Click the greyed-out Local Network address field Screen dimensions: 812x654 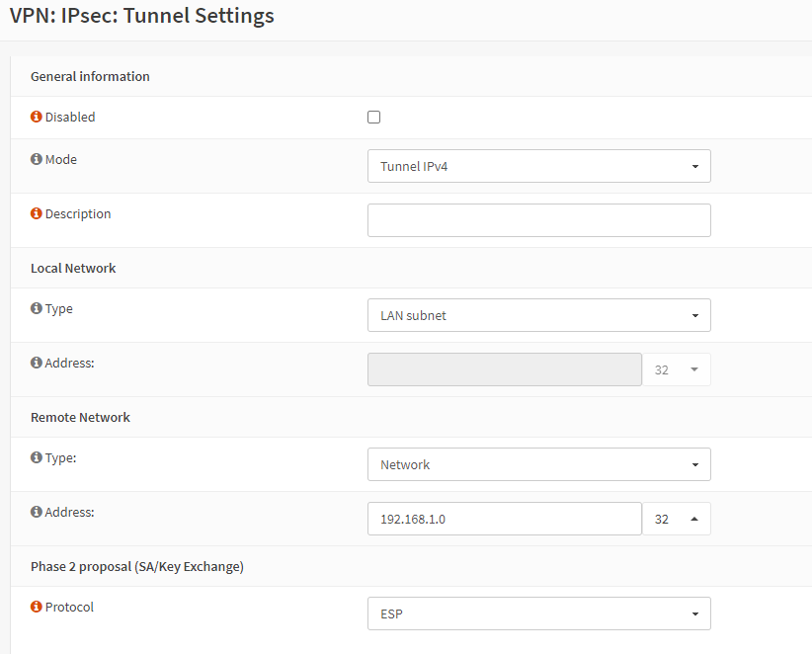point(504,369)
